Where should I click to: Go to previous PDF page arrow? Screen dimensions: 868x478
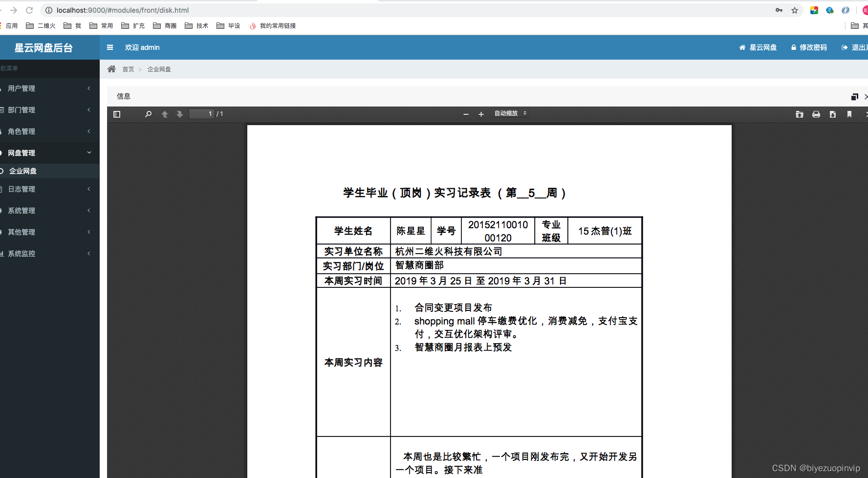click(165, 114)
